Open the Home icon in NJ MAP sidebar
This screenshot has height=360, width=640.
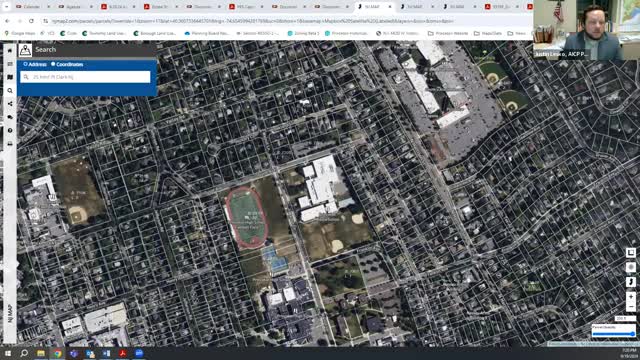coord(10,50)
